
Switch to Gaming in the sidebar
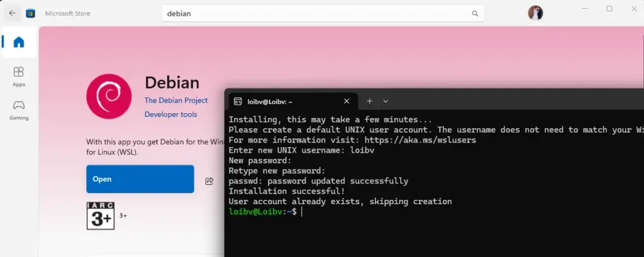pos(19,109)
